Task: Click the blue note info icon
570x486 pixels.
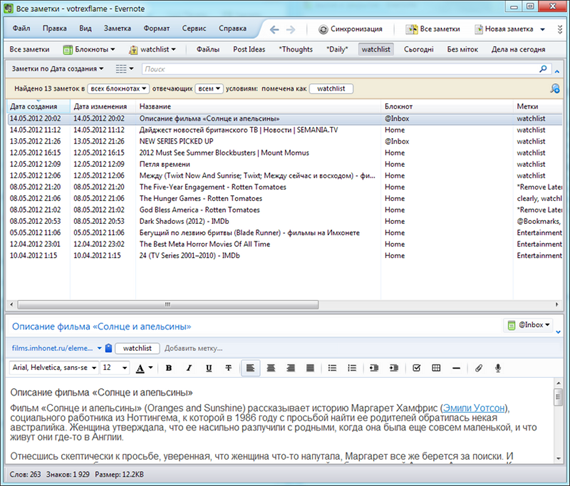Action: click(x=108, y=348)
